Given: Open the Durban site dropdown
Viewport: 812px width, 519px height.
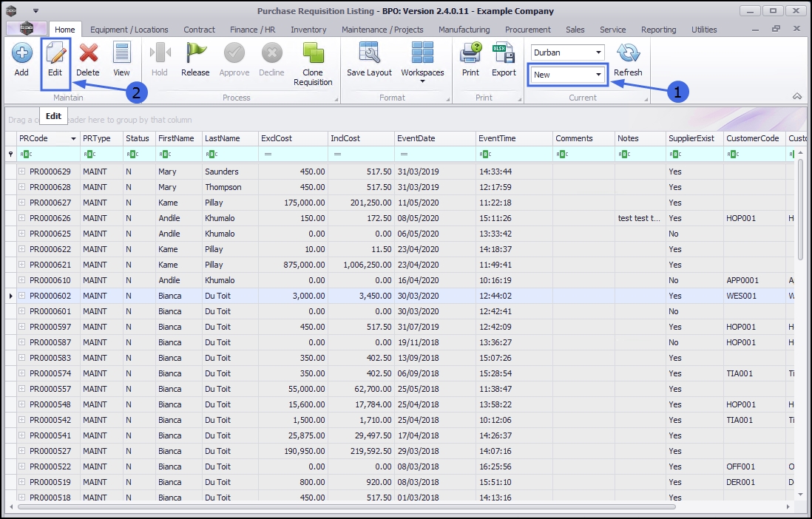Looking at the screenshot, I should coord(598,53).
